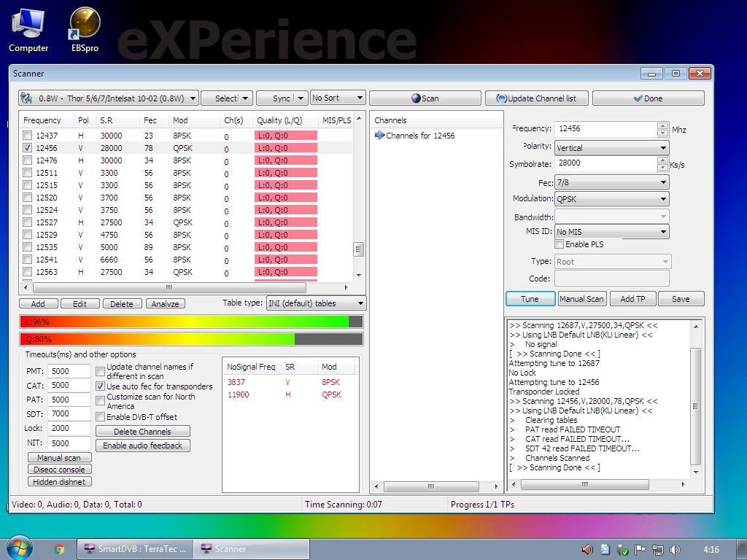Enable Update channel names if different in scan

click(x=101, y=371)
